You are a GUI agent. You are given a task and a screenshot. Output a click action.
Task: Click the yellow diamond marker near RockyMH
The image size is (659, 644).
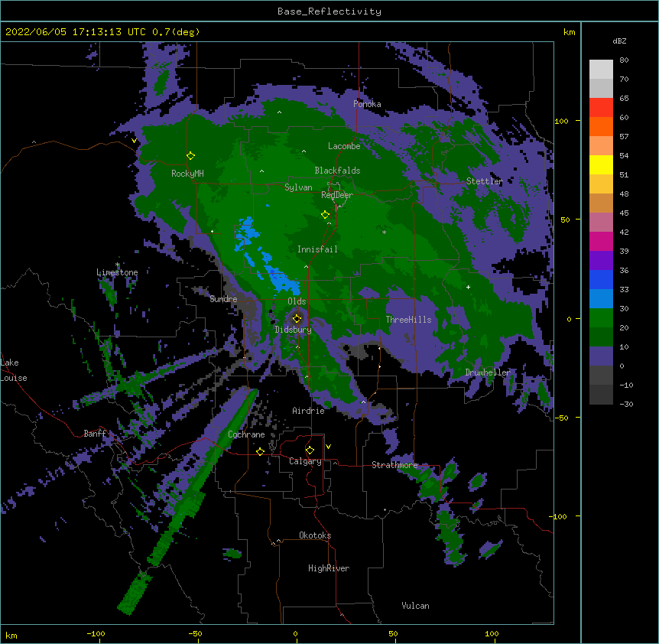191,156
